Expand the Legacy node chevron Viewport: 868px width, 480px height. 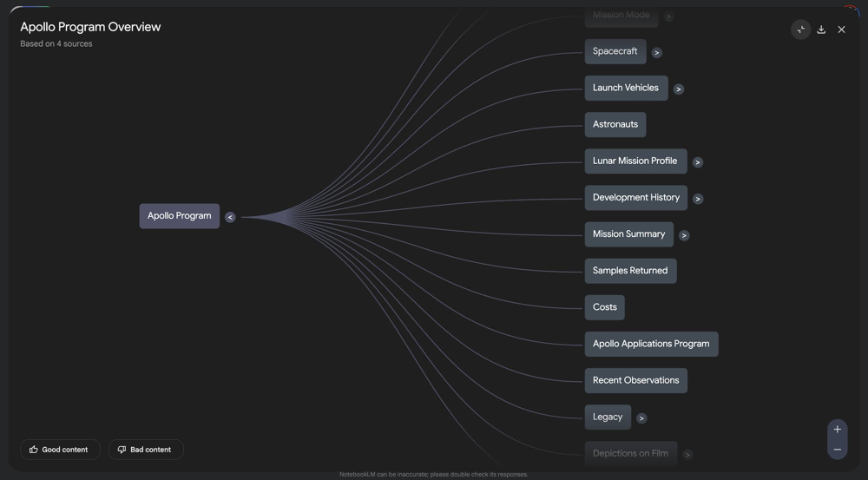(641, 418)
